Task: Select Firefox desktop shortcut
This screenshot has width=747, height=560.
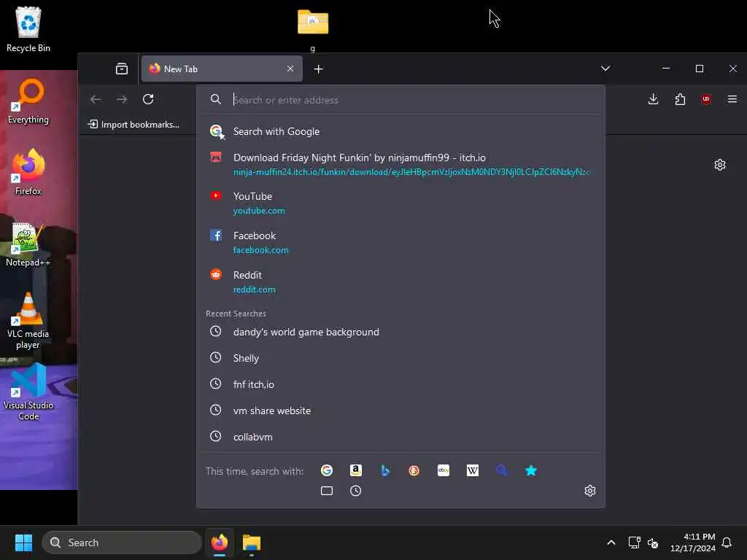Action: [28, 172]
